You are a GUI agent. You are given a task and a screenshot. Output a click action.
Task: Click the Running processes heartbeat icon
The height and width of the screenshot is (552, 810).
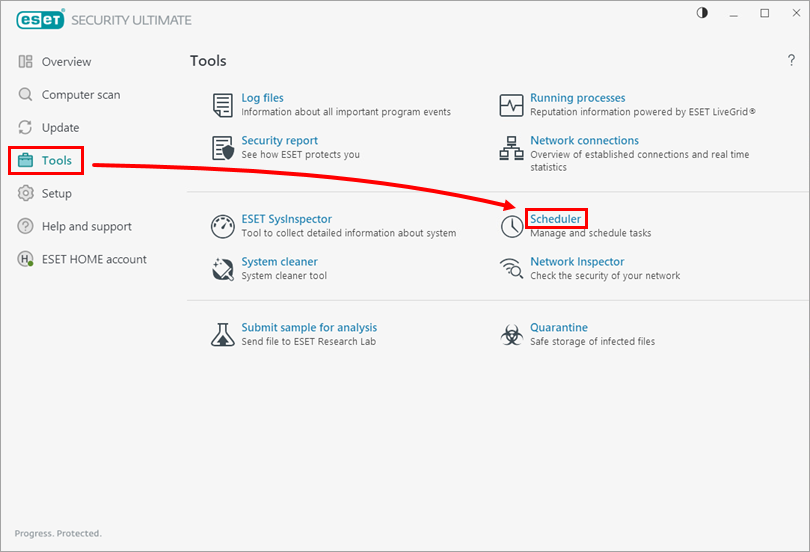tap(511, 105)
